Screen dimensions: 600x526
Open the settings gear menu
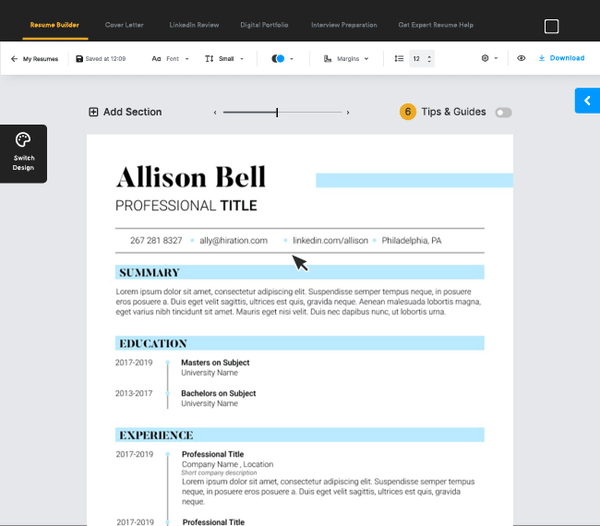[x=485, y=58]
